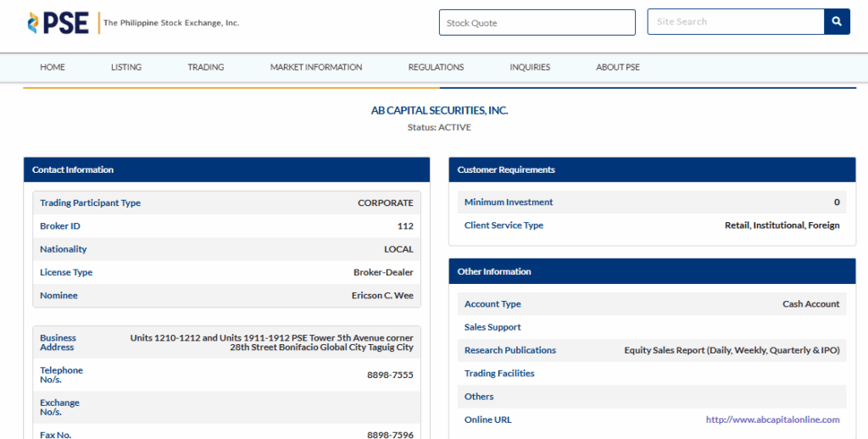Open the TRADING menu
Viewport: 868px width, 439px height.
point(206,67)
